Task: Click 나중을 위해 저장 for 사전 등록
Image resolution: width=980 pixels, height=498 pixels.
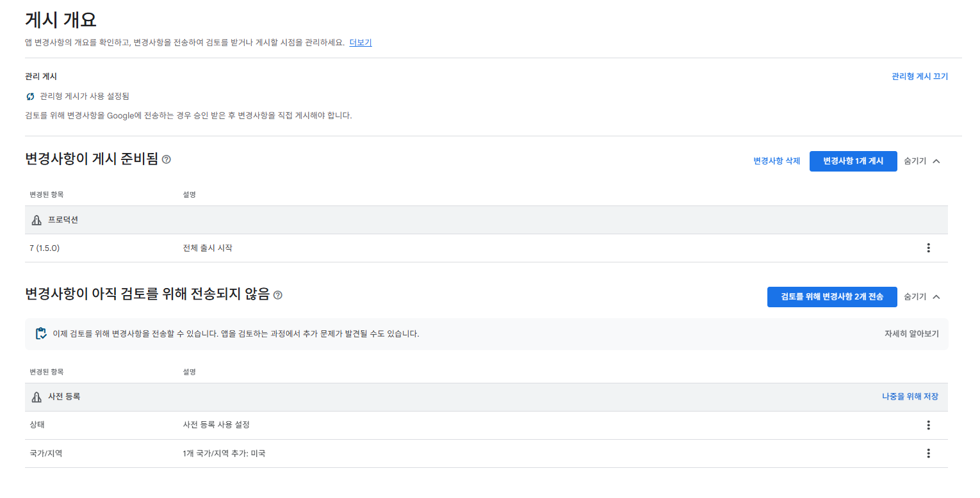Action: click(910, 397)
